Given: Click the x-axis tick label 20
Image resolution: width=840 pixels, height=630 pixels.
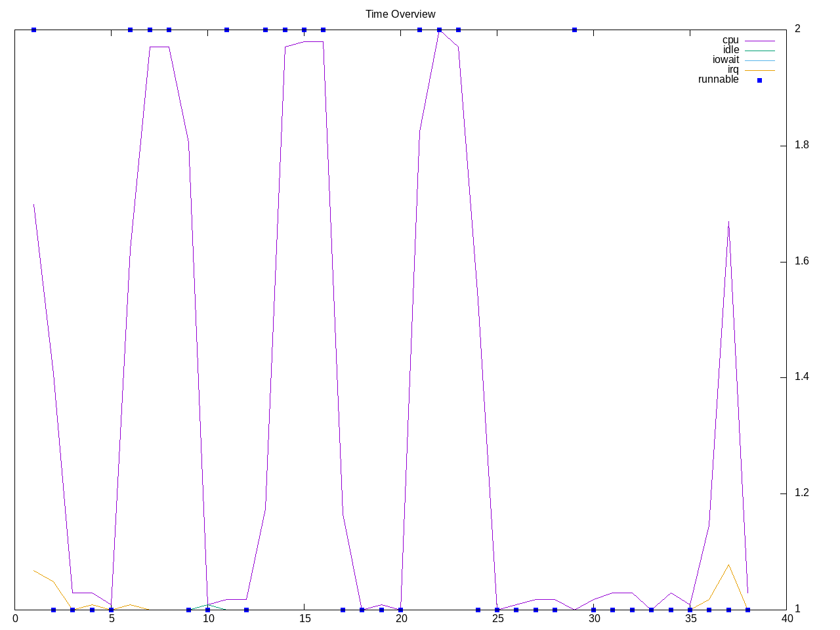Looking at the screenshot, I should (401, 618).
